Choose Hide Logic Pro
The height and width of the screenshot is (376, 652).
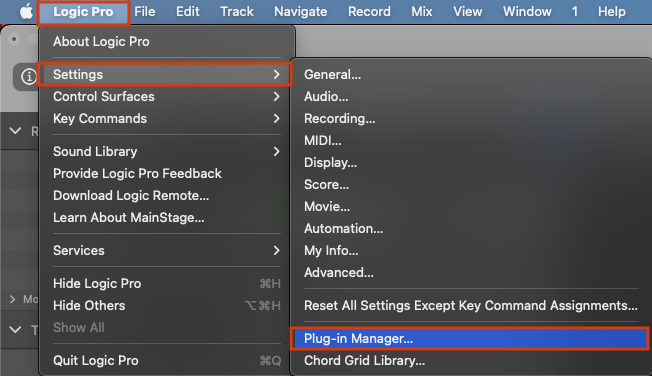pyautogui.click(x=166, y=284)
